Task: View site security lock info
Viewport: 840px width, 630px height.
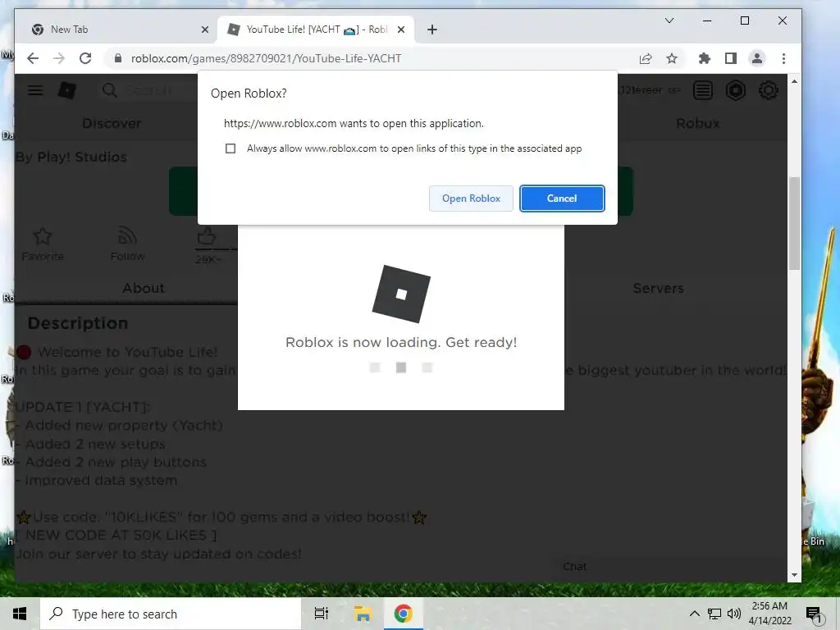Action: tap(118, 58)
